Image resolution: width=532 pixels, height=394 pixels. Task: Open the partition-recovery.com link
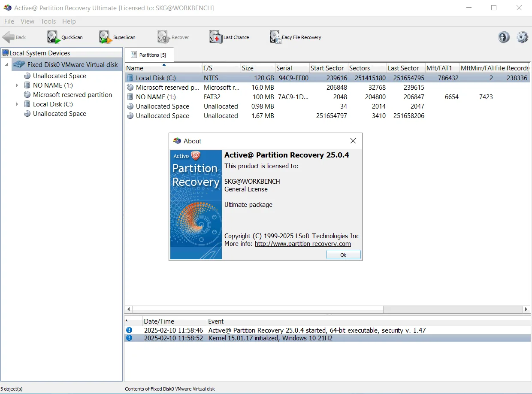(x=303, y=244)
